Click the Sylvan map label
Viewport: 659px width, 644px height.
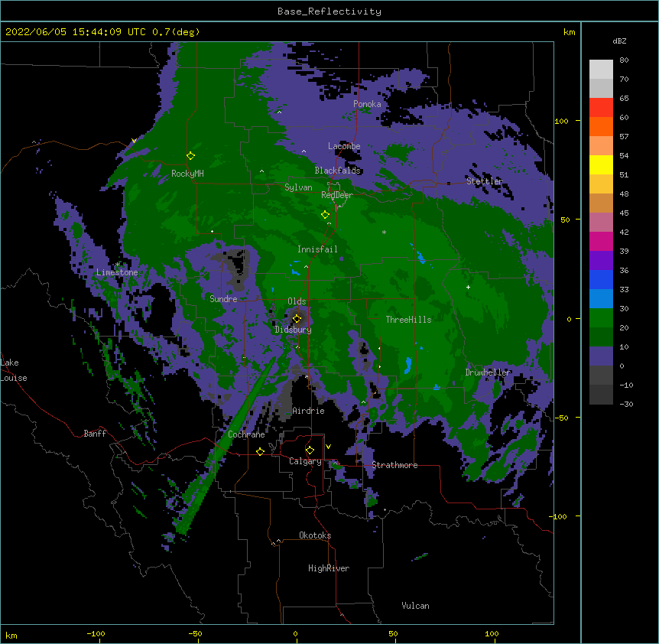click(x=298, y=187)
